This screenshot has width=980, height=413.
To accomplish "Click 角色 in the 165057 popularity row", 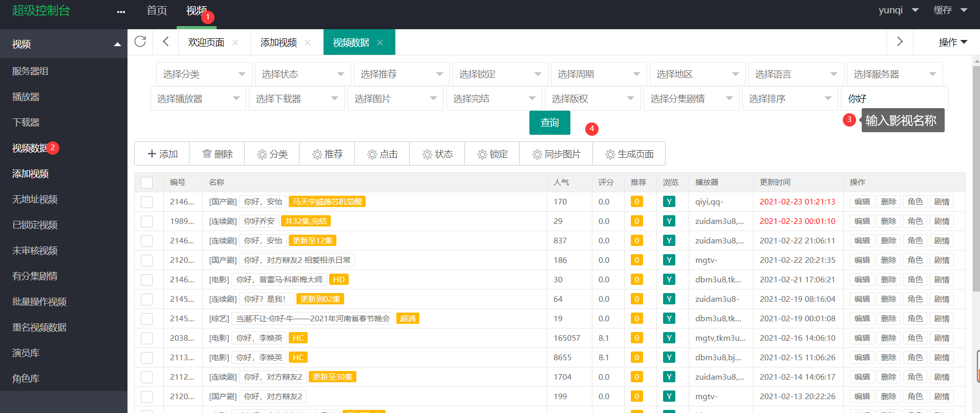I will [x=915, y=338].
